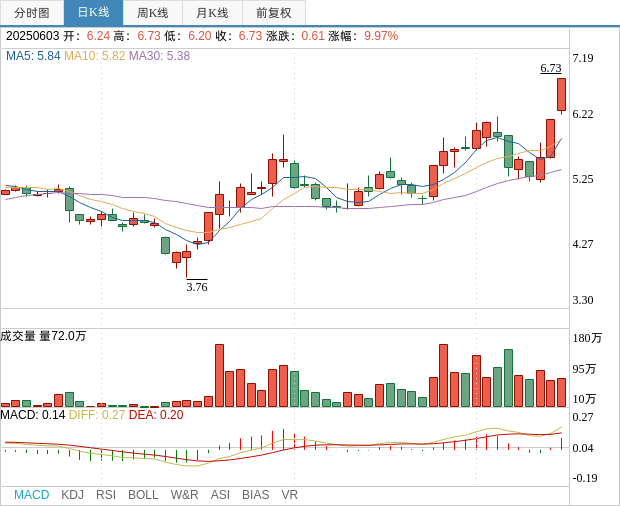Switch indicator to KDJ
The image size is (620, 506).
(72, 495)
